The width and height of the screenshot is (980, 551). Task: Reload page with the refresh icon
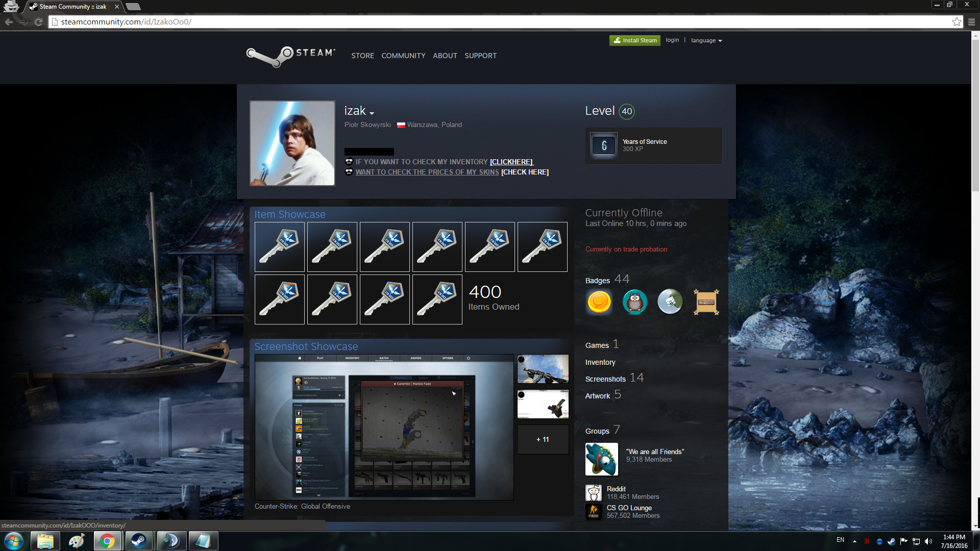coord(38,22)
